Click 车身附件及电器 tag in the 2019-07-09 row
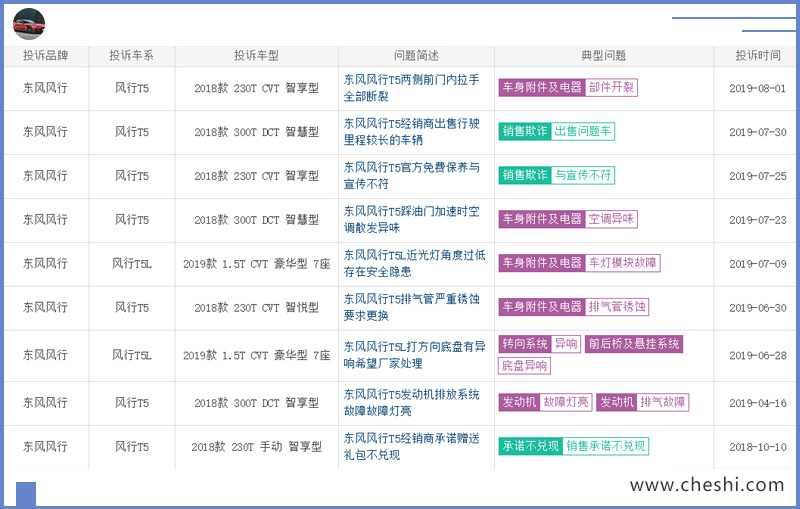The image size is (800, 509). tap(542, 263)
